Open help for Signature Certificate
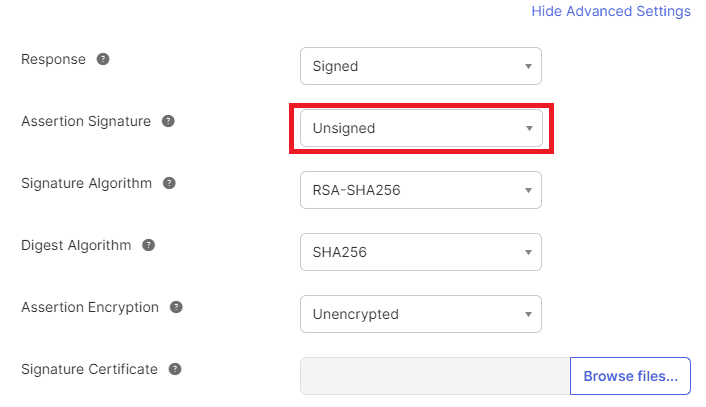 click(175, 369)
